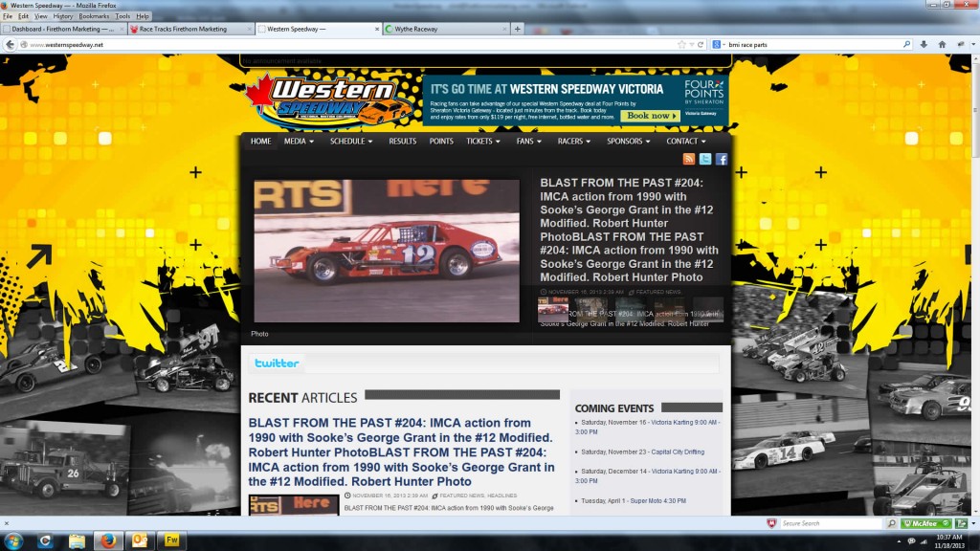Reload the page with the refresh icon
Screen dimensions: 980x551
[x=701, y=44]
